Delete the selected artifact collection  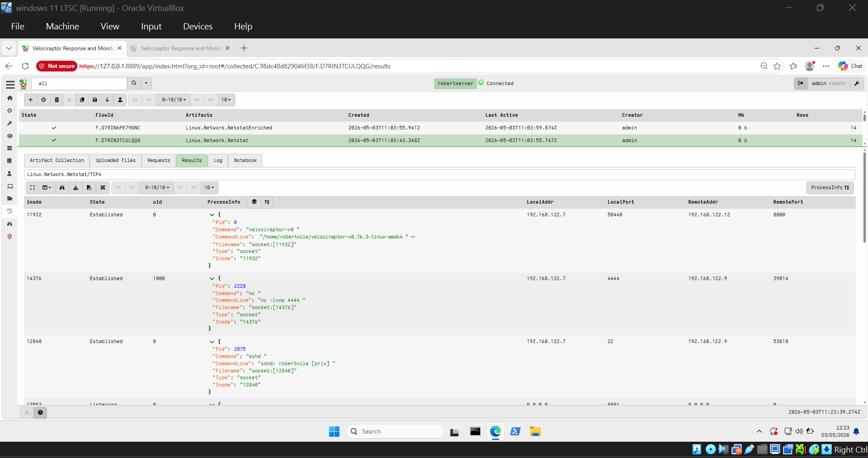(x=57, y=100)
